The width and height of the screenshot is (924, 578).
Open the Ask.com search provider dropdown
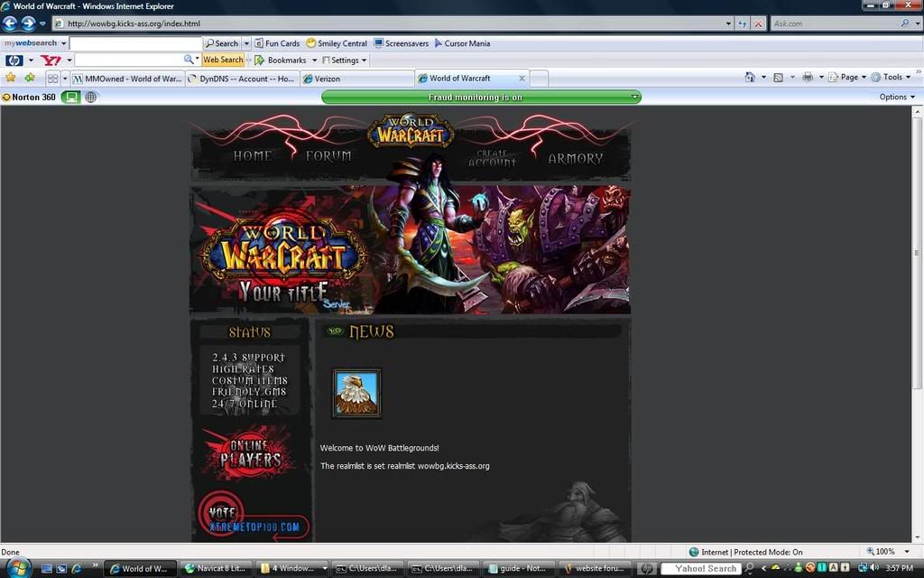(918, 23)
